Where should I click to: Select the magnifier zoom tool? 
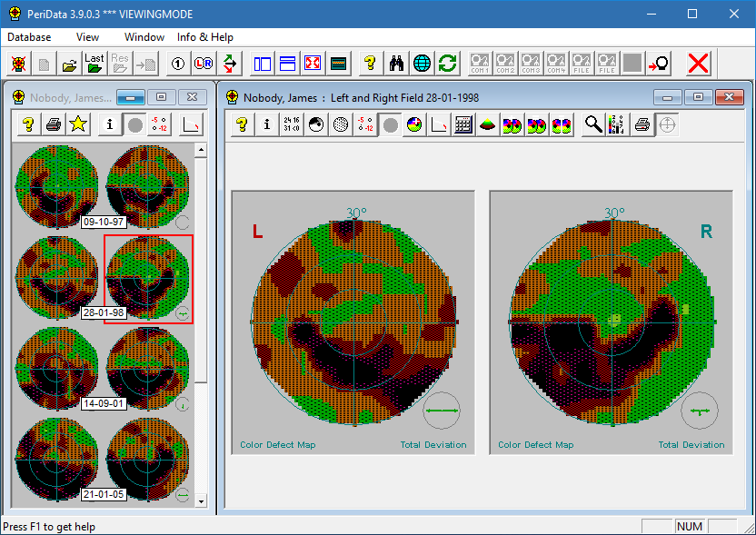593,125
